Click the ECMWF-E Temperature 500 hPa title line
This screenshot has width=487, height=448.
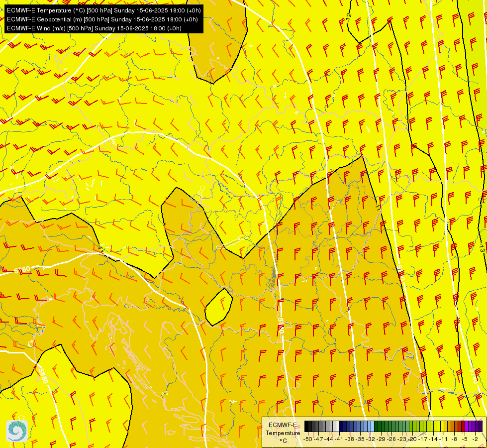tap(104, 10)
